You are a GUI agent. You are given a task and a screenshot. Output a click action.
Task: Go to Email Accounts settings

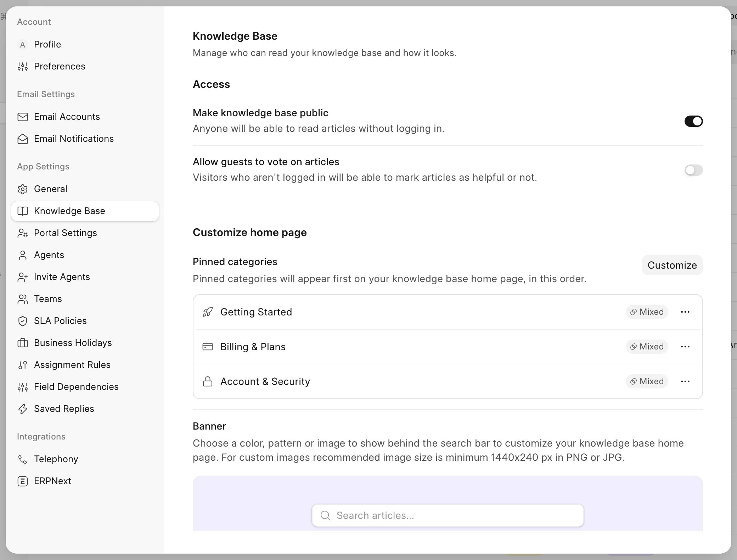(85, 117)
